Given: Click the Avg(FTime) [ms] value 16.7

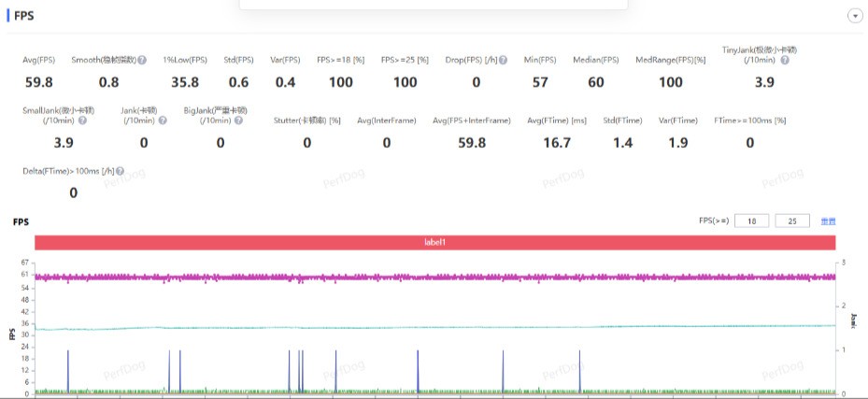Looking at the screenshot, I should pyautogui.click(x=556, y=142).
